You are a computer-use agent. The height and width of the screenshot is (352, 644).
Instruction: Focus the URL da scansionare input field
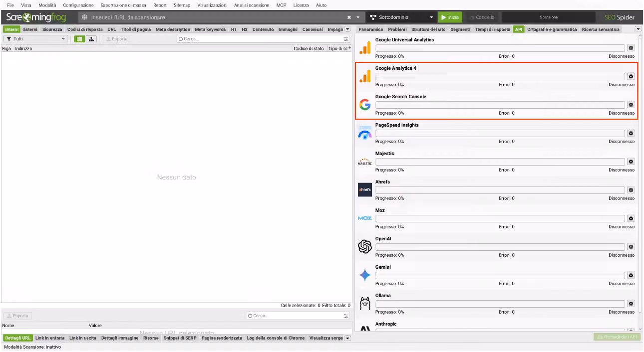215,17
